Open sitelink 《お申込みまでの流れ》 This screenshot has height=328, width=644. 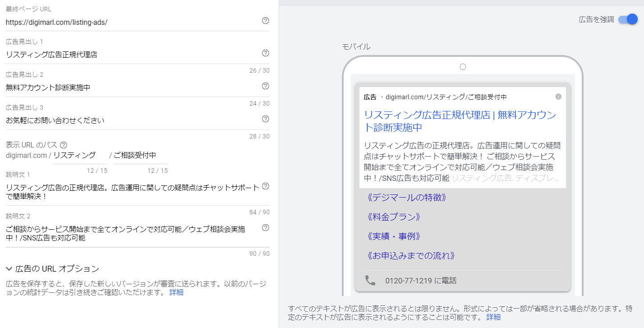[411, 256]
